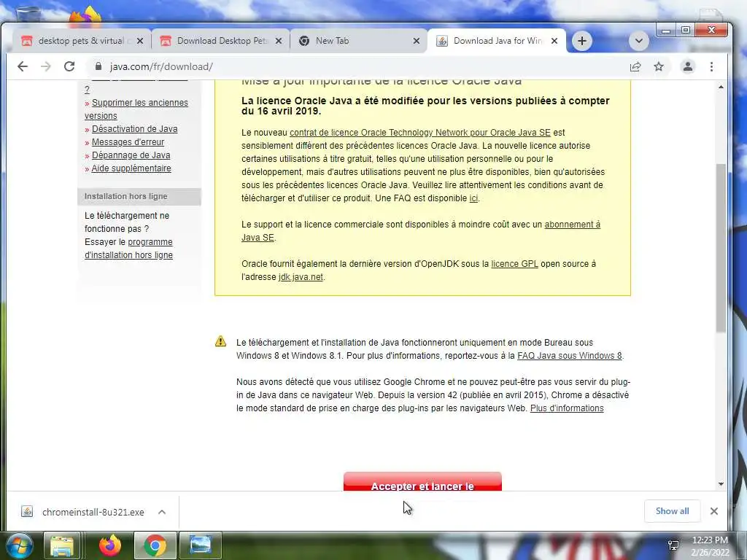Close the 'Download Desktop Pets' tab

pyautogui.click(x=279, y=41)
